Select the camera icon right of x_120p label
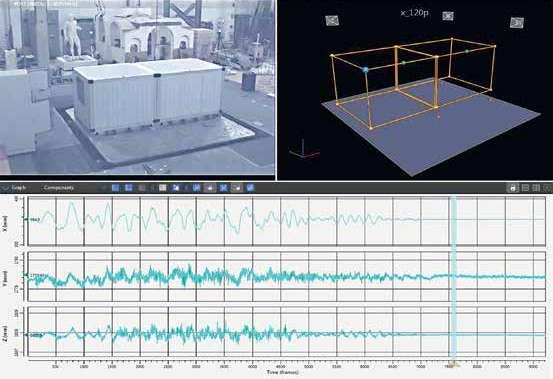553x379 pixels. pos(448,16)
